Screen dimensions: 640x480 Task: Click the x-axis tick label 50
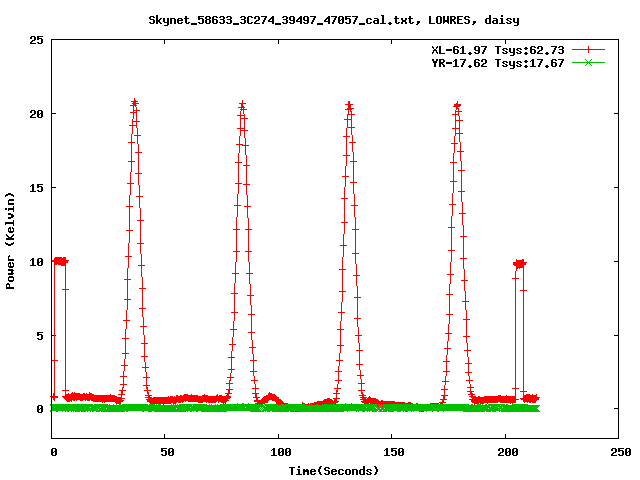pyautogui.click(x=167, y=452)
